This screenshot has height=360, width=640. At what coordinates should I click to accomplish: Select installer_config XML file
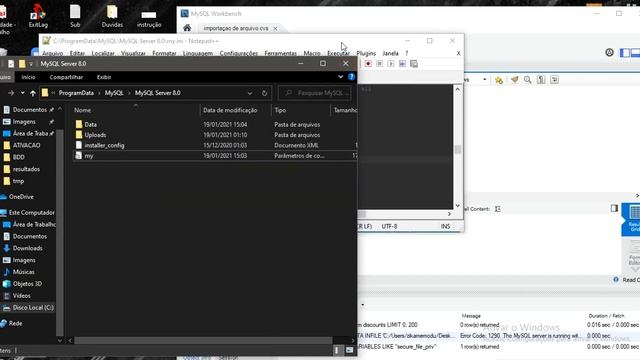point(215,145)
